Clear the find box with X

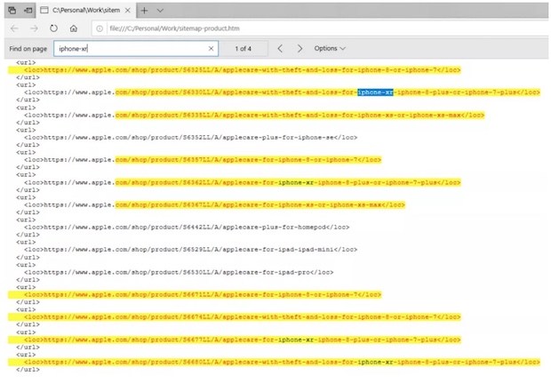(x=211, y=49)
